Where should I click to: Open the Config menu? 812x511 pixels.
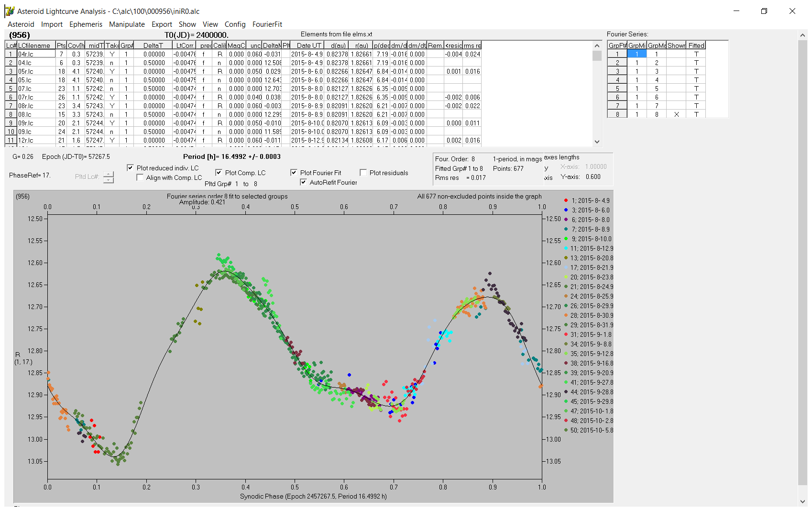click(x=235, y=24)
